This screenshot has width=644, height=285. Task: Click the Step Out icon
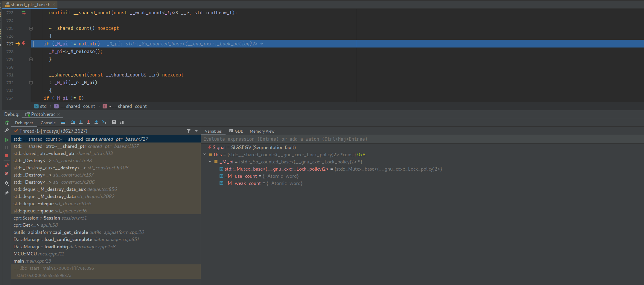point(96,122)
